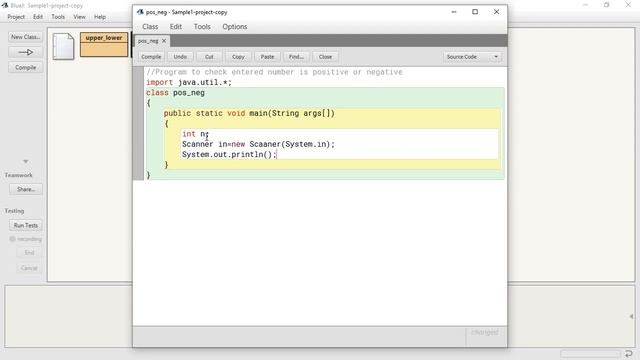Click the return arrow icon in BlueJ status bar

(629, 353)
